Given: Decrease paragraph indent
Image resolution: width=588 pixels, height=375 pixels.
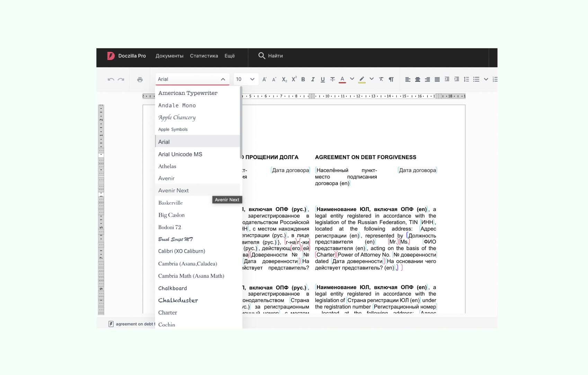Looking at the screenshot, I should [447, 79].
